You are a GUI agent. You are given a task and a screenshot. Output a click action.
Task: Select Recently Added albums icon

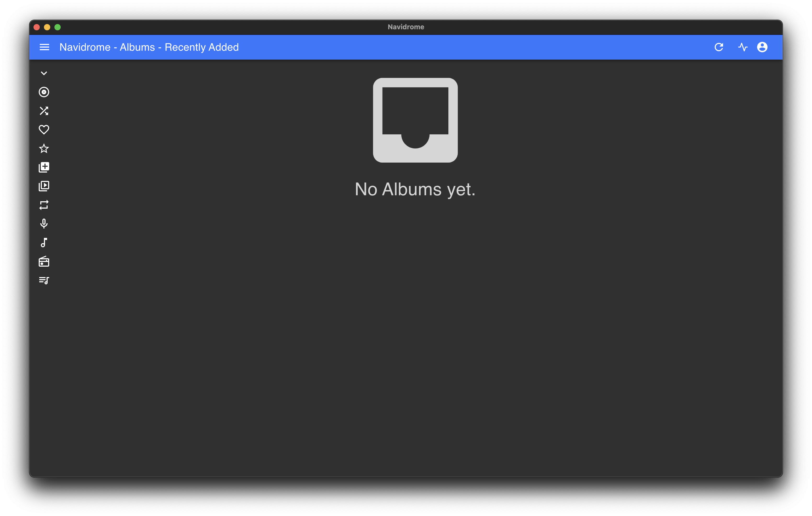(x=44, y=167)
